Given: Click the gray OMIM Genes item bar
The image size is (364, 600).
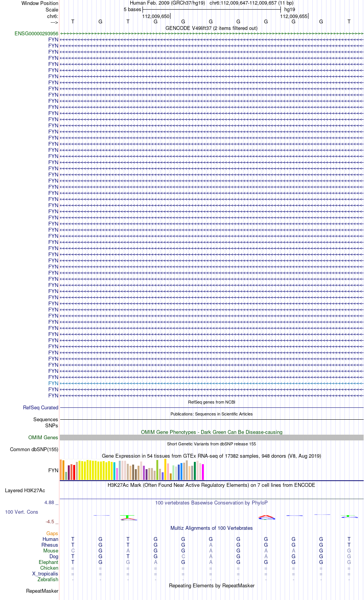Looking at the screenshot, I should coord(212,438).
